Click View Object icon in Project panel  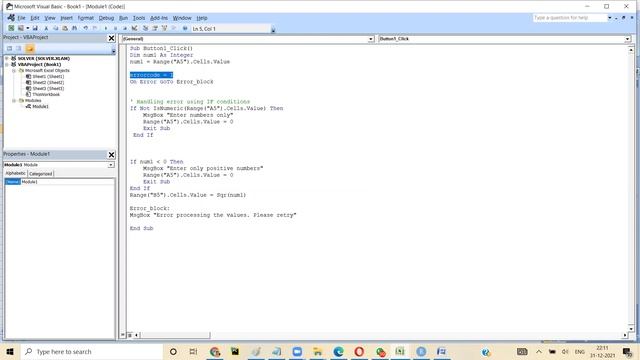coord(19,48)
